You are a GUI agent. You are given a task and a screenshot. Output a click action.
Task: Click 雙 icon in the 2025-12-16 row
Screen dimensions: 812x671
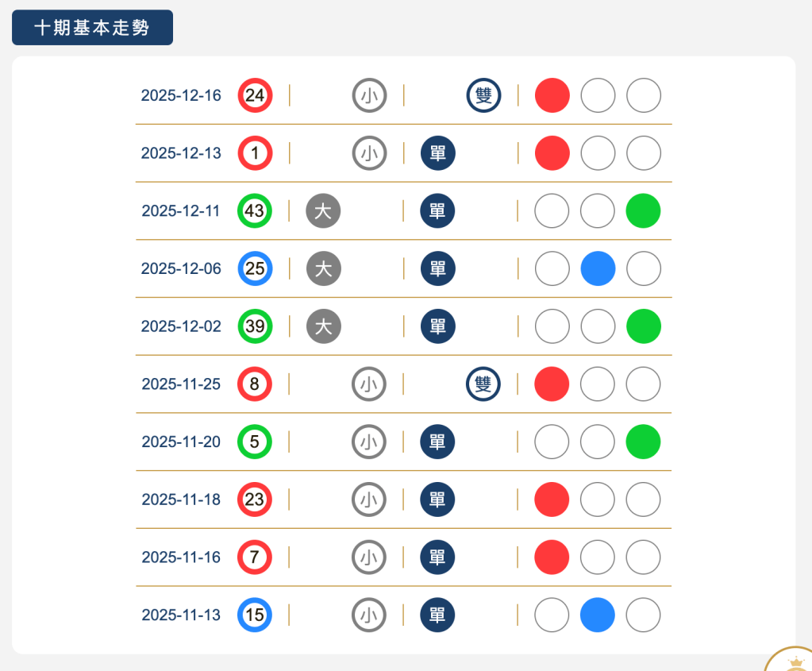(x=483, y=96)
